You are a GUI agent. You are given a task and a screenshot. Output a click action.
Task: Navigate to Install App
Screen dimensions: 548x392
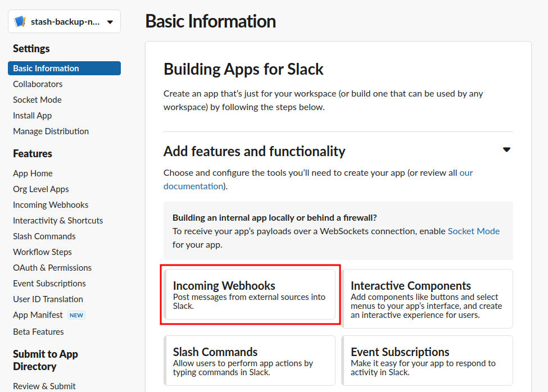pos(32,116)
